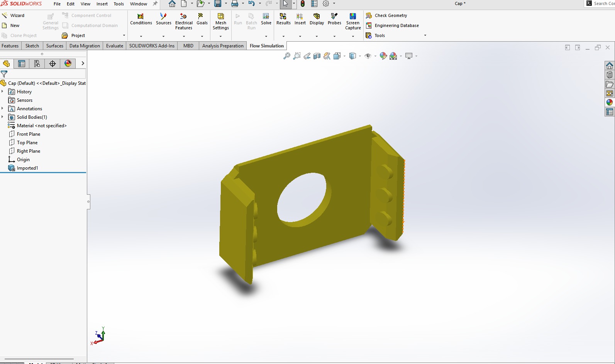Screen dimensions: 615x364
Task: Open the Results tool
Action: (x=283, y=19)
